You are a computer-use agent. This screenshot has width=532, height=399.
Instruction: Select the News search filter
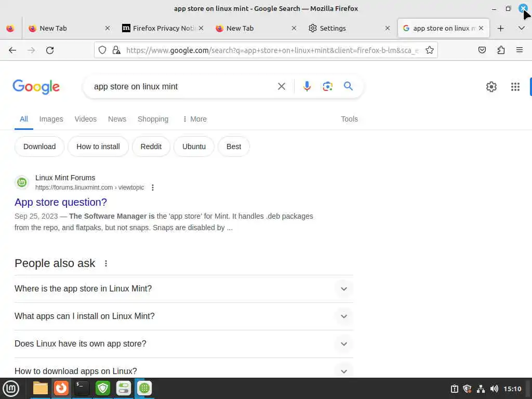[117, 119]
